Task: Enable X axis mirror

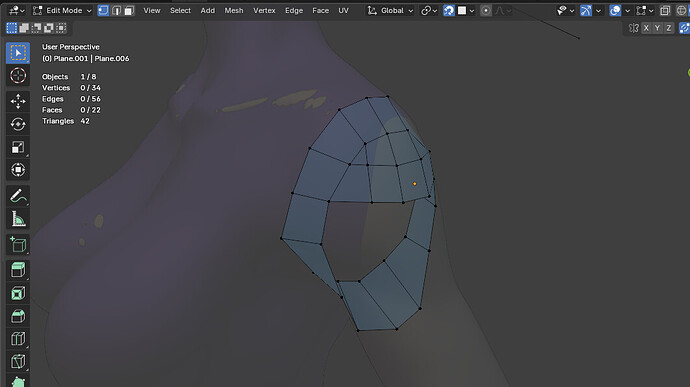Action: point(646,28)
